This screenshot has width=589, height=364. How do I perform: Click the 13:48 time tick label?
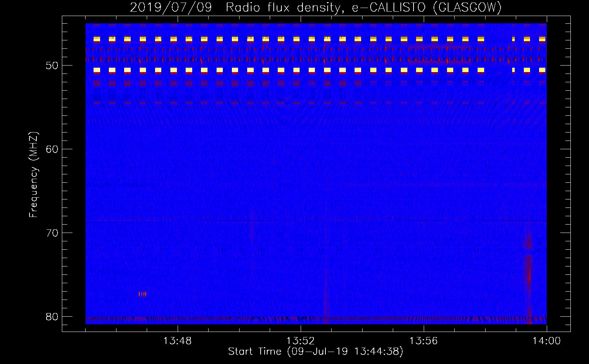(x=177, y=341)
